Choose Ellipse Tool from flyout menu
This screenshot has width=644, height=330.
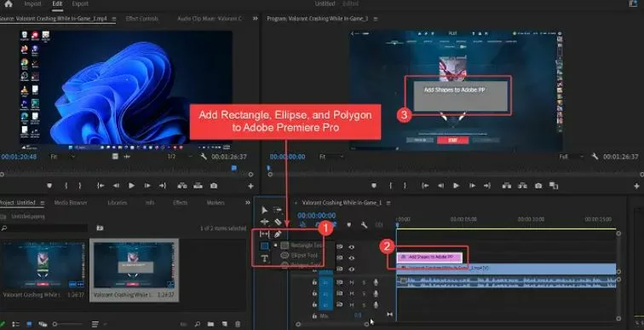299,255
